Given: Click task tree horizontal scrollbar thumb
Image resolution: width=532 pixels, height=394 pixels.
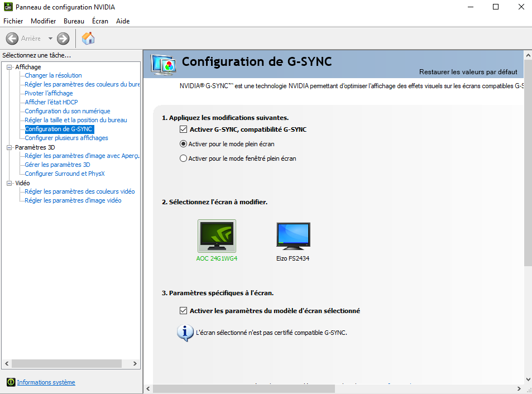Looking at the screenshot, I should click(66, 363).
